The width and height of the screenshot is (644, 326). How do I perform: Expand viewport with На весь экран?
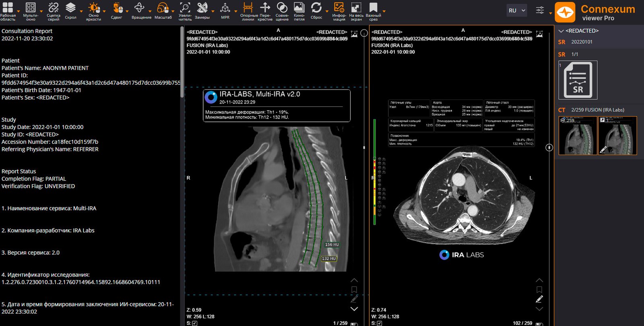356,11
